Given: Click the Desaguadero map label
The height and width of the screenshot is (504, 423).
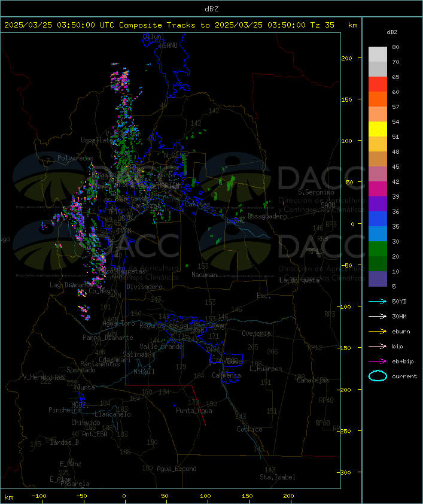Looking at the screenshot, I should coord(267,216).
